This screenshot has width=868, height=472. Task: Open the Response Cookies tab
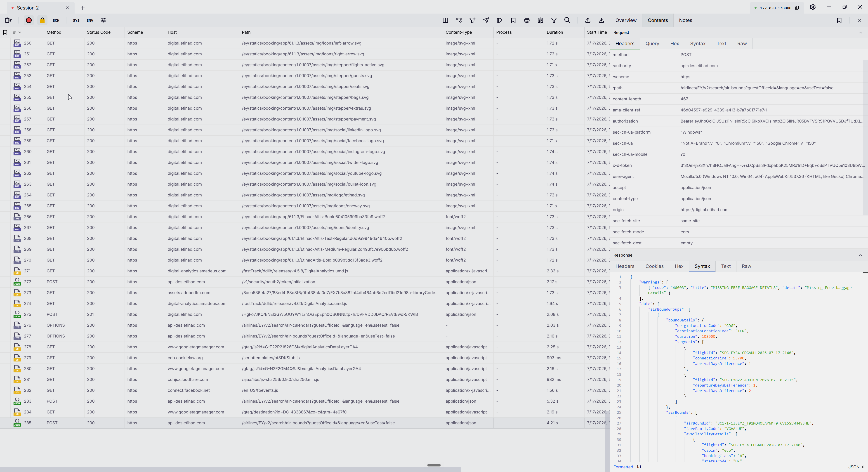(x=654, y=266)
